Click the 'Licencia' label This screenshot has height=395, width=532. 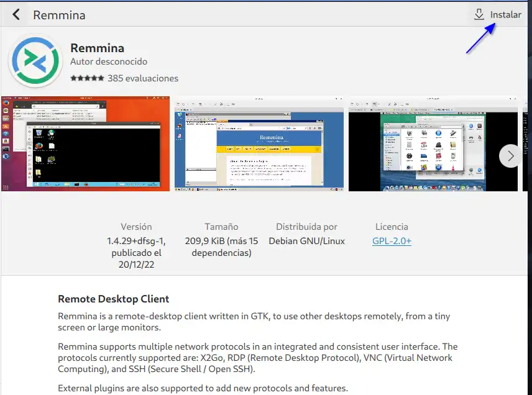[x=392, y=227]
